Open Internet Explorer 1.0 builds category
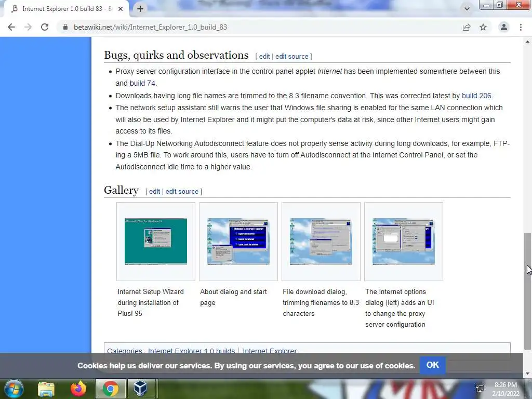This screenshot has height=399, width=532. click(191, 351)
